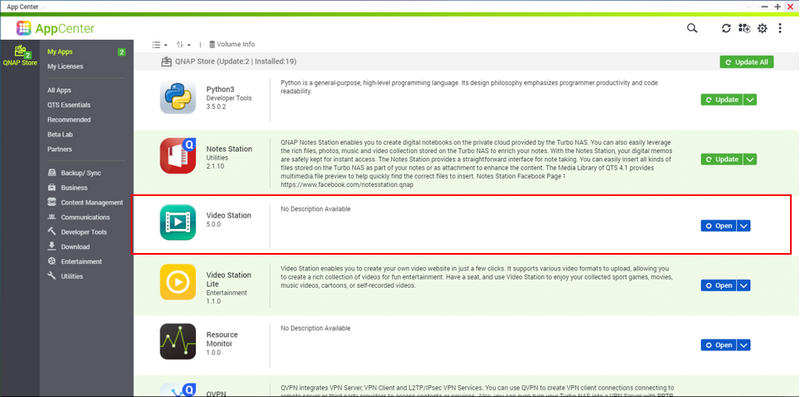Expand the Python3 Update dropdown arrow
800x397 pixels.
point(749,100)
